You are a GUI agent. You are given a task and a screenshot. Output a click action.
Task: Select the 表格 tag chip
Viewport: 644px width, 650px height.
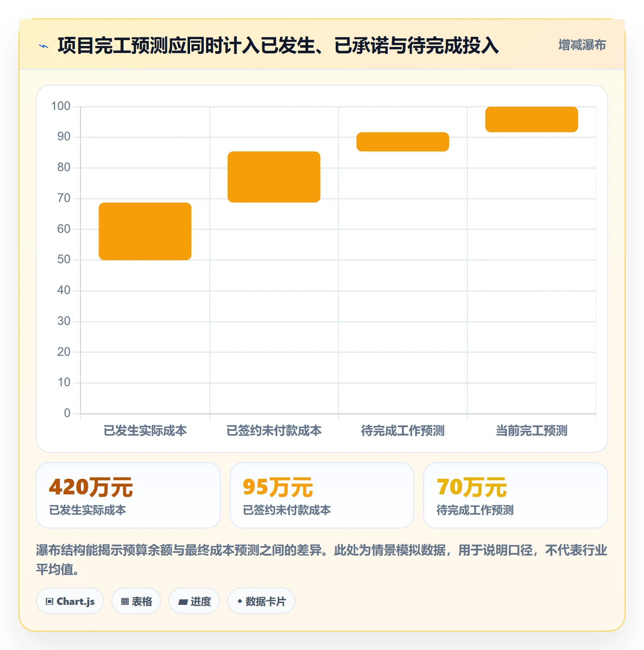pyautogui.click(x=136, y=601)
